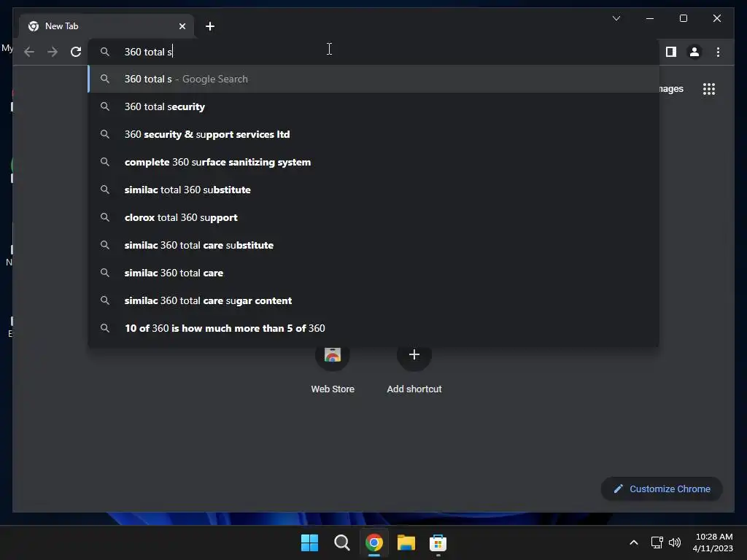Image resolution: width=747 pixels, height=560 pixels.
Task: Open the volume tray icon
Action: 675,542
